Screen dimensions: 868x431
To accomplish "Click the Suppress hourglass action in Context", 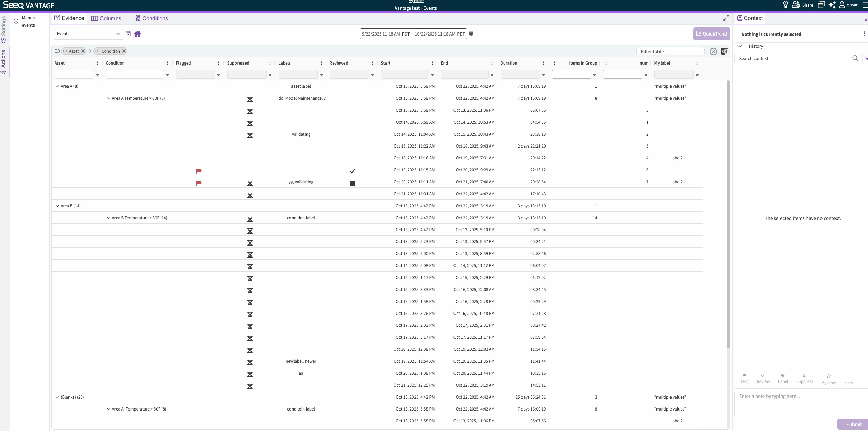I will [804, 378].
